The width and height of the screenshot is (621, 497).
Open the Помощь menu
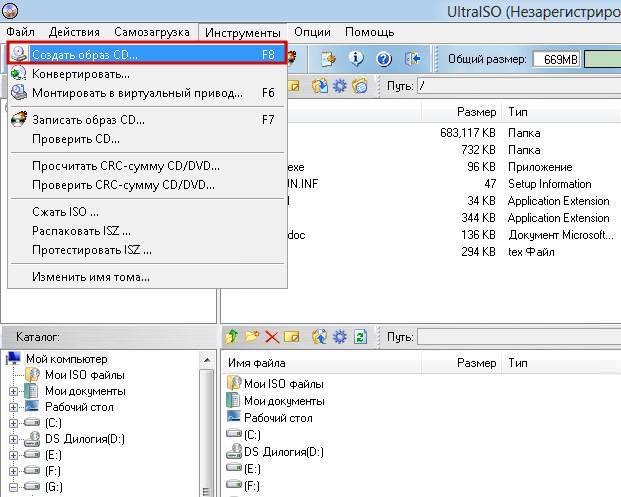point(369,32)
